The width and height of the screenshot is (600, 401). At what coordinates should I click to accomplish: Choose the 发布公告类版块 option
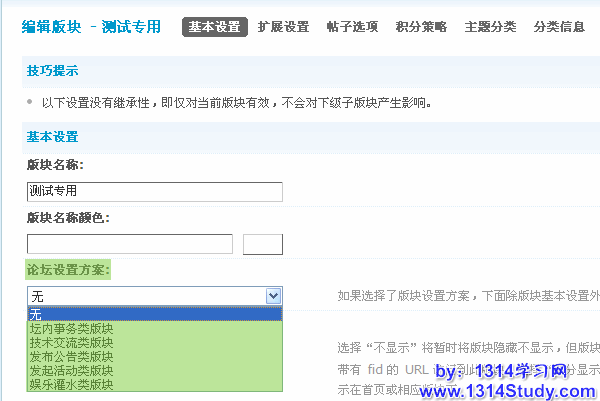tap(72, 356)
